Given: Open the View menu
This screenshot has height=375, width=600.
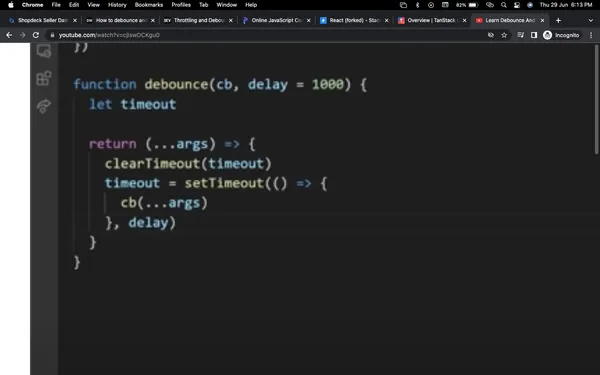Looking at the screenshot, I should pyautogui.click(x=93, y=5).
